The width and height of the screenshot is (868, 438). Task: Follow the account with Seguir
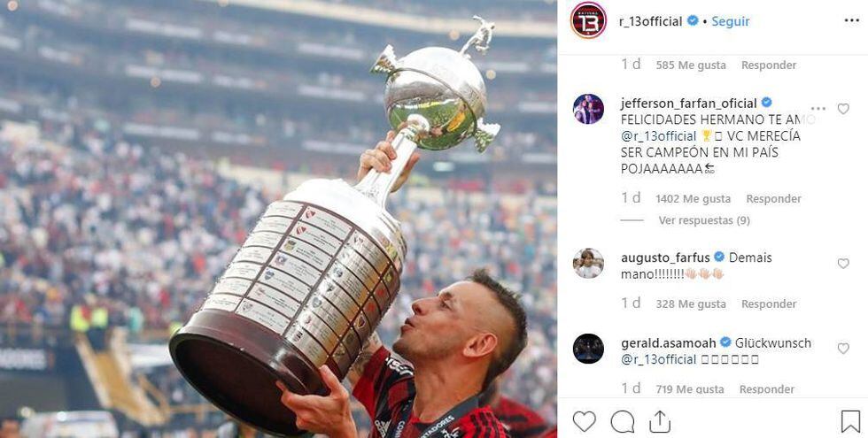[x=730, y=21]
